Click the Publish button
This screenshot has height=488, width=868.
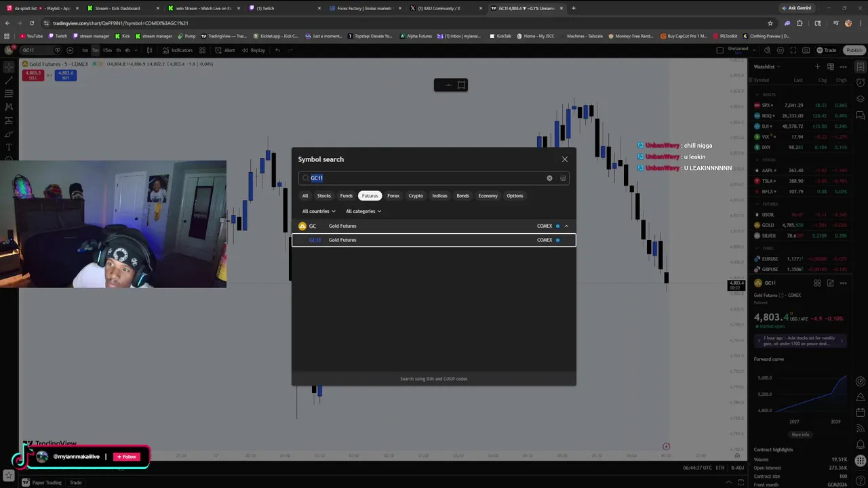point(854,50)
